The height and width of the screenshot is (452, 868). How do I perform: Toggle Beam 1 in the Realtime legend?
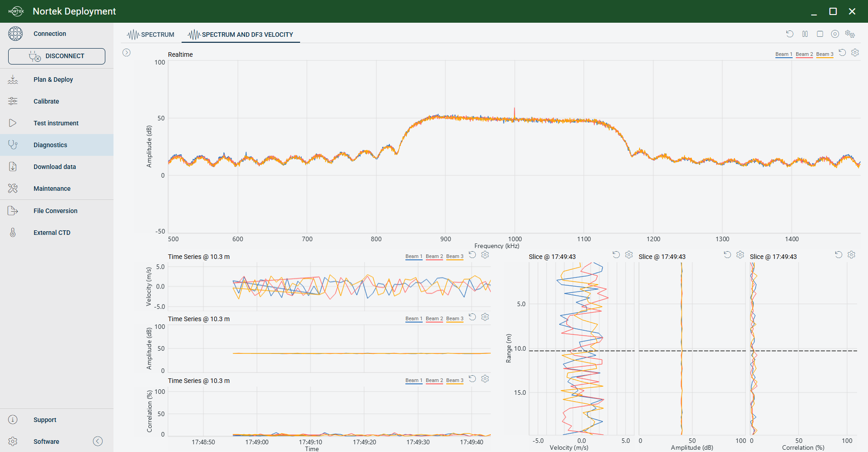tap(784, 55)
